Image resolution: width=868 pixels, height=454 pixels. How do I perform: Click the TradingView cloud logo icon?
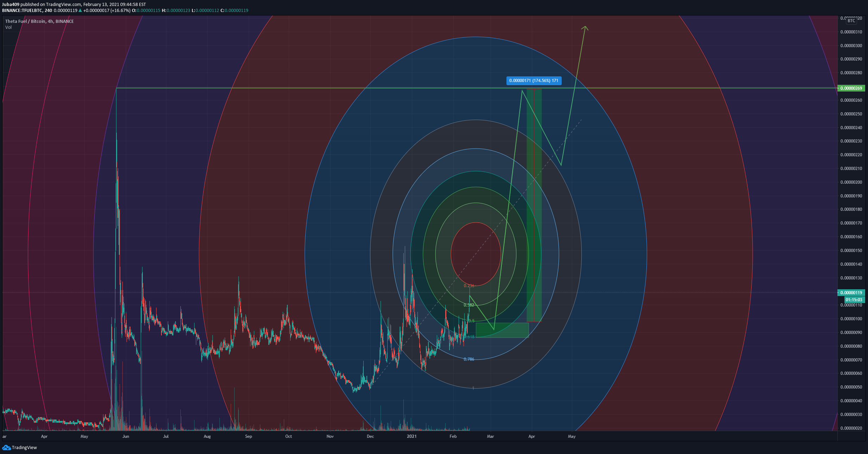pos(6,447)
